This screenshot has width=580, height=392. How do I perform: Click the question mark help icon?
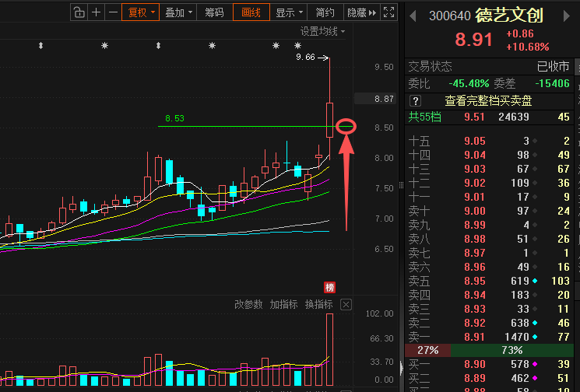(416, 100)
